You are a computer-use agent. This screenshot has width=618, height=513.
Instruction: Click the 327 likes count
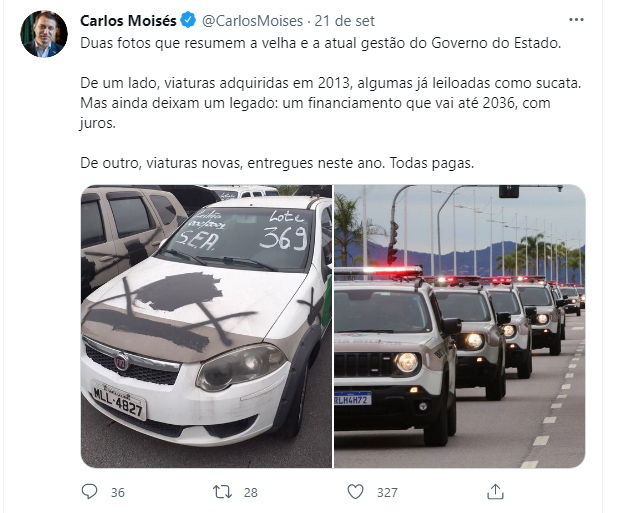[x=387, y=493]
